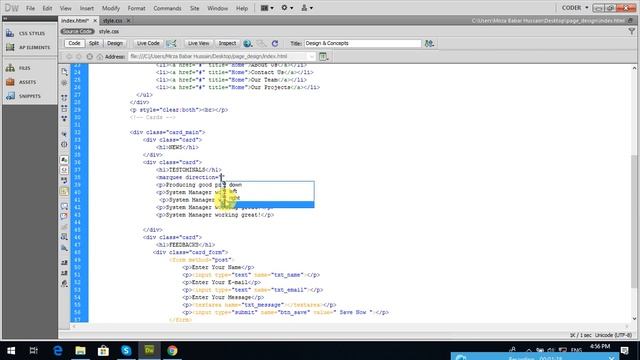Collapse full tag using coding toolbar
The image size is (640, 360).
click(64, 98)
